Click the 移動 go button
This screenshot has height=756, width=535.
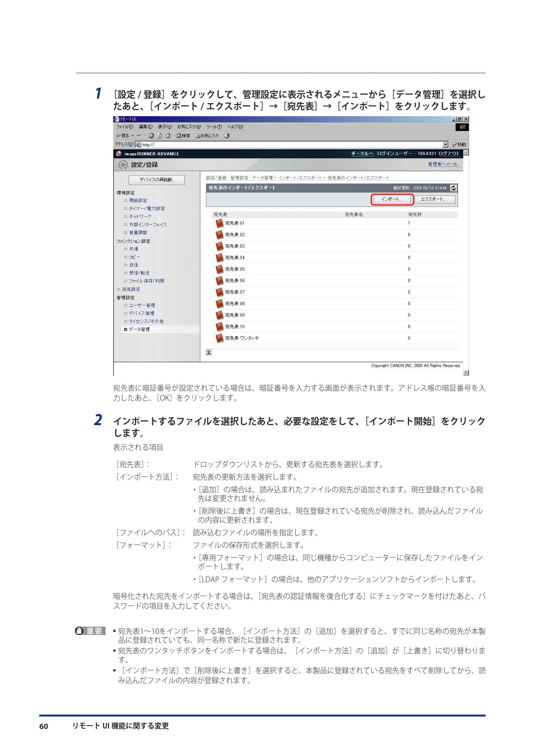click(x=459, y=145)
